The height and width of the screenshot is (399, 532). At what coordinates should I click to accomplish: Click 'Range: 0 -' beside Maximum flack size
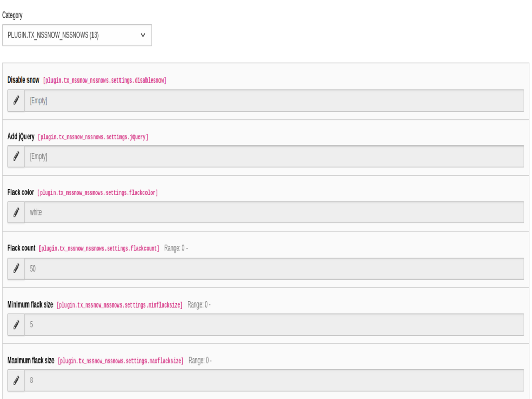[x=200, y=361]
